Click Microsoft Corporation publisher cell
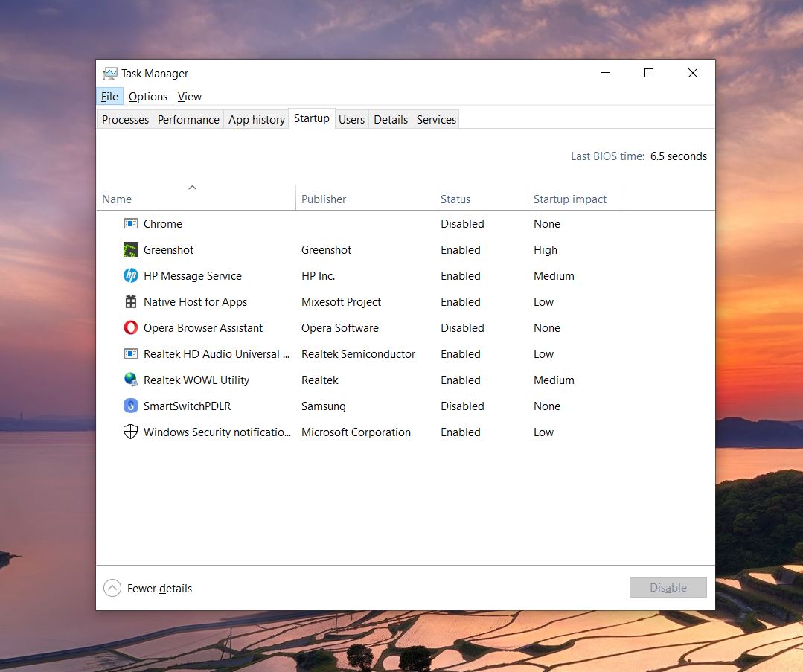Image resolution: width=803 pixels, height=672 pixels. 356,432
